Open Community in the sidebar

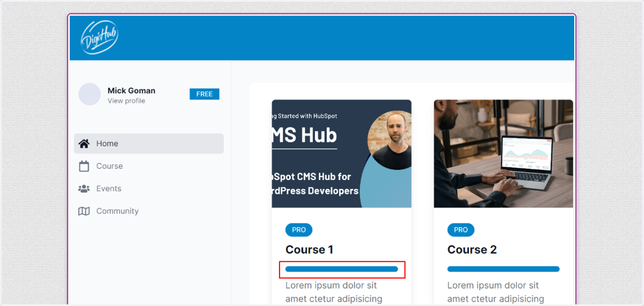(149, 211)
